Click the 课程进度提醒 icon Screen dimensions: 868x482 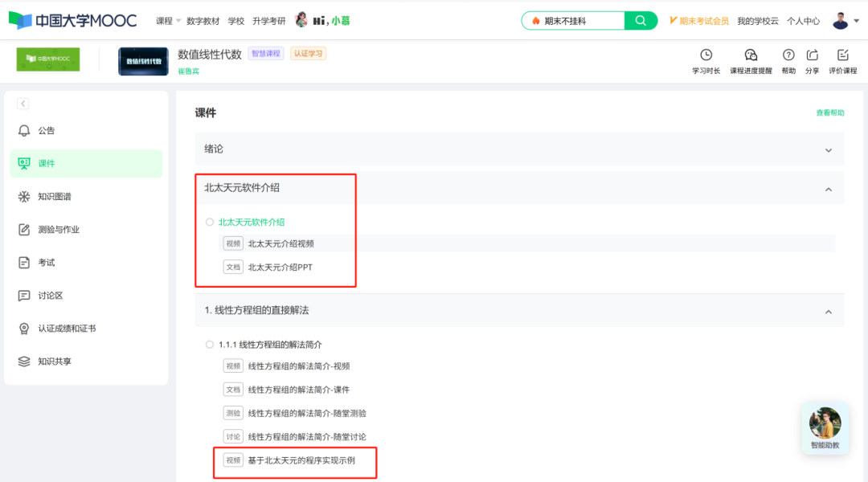click(x=751, y=55)
